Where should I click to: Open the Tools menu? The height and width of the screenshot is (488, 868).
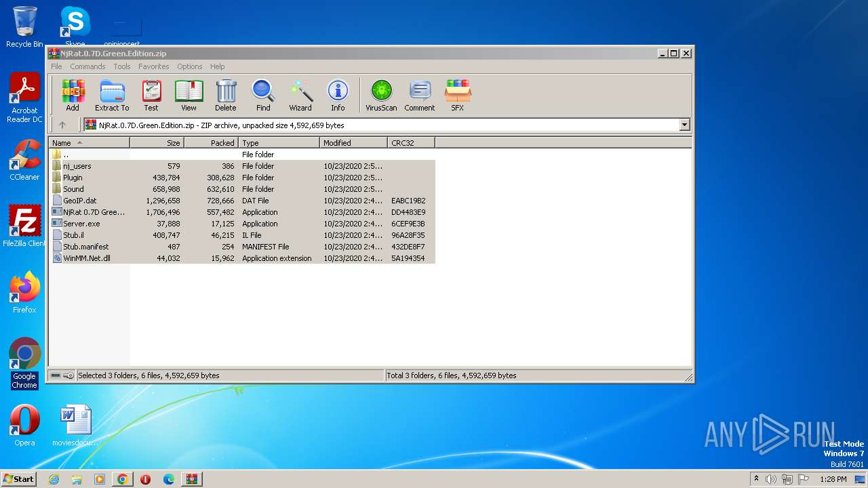pyautogui.click(x=122, y=66)
